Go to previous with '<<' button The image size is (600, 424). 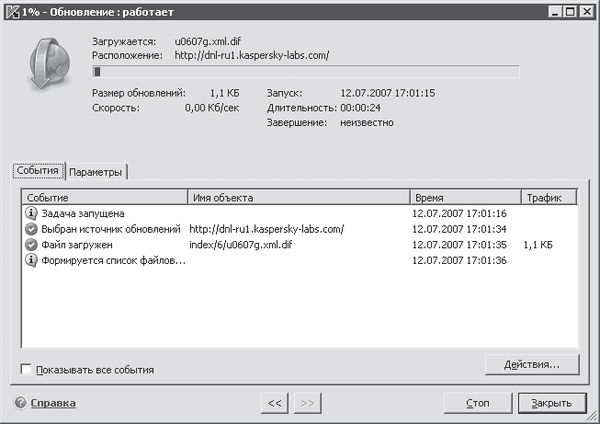click(272, 403)
